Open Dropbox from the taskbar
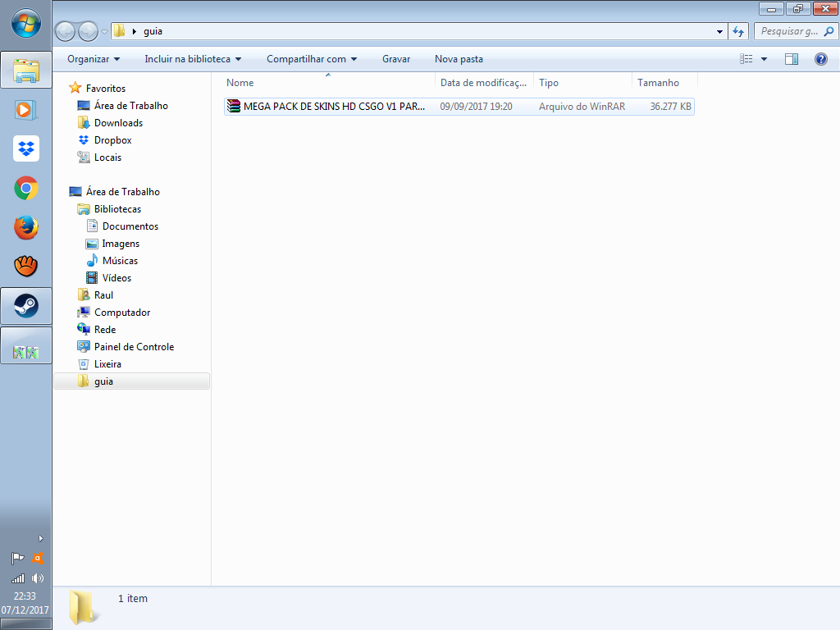This screenshot has width=840, height=630. tap(25, 148)
